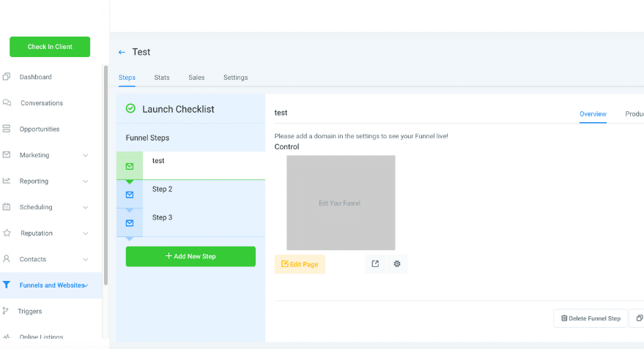Click the clone step icon beside Delete

click(x=638, y=318)
